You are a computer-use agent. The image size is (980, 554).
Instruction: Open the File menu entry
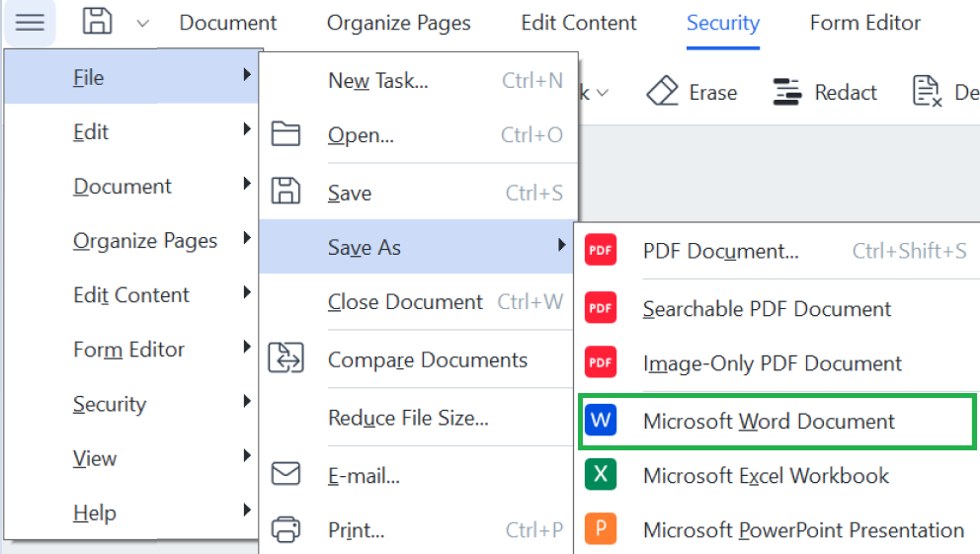(x=130, y=77)
